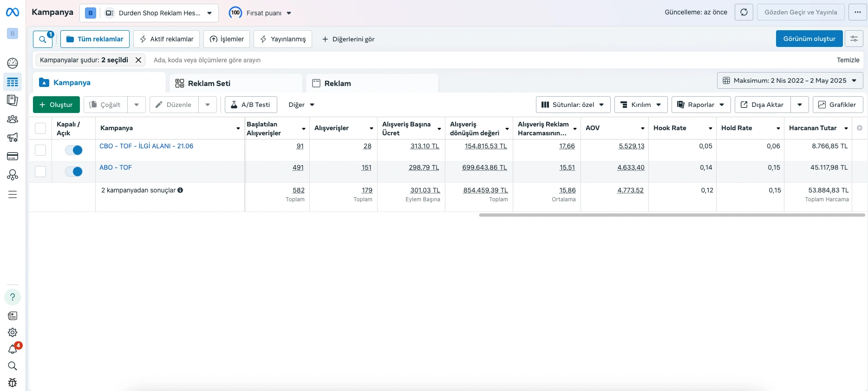The height and width of the screenshot is (391, 868).
Task: Check the select-all campaigns checkbox
Action: click(40, 128)
